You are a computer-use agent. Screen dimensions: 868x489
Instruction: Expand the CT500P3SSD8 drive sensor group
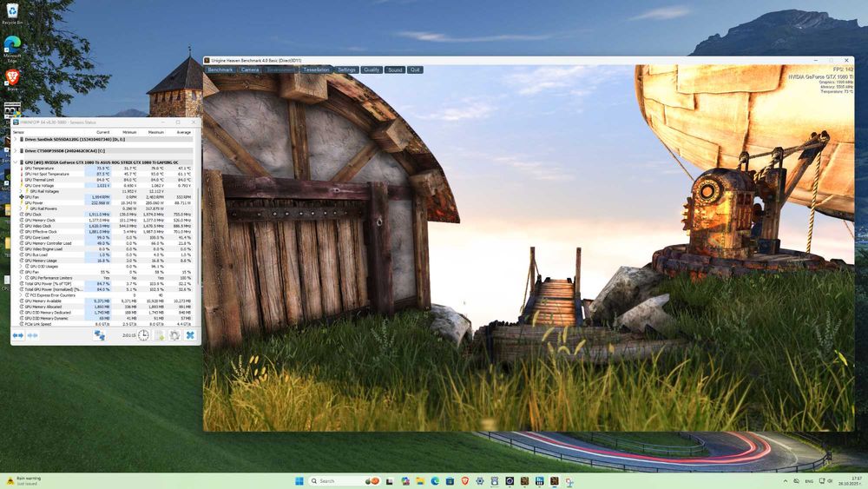(16, 150)
